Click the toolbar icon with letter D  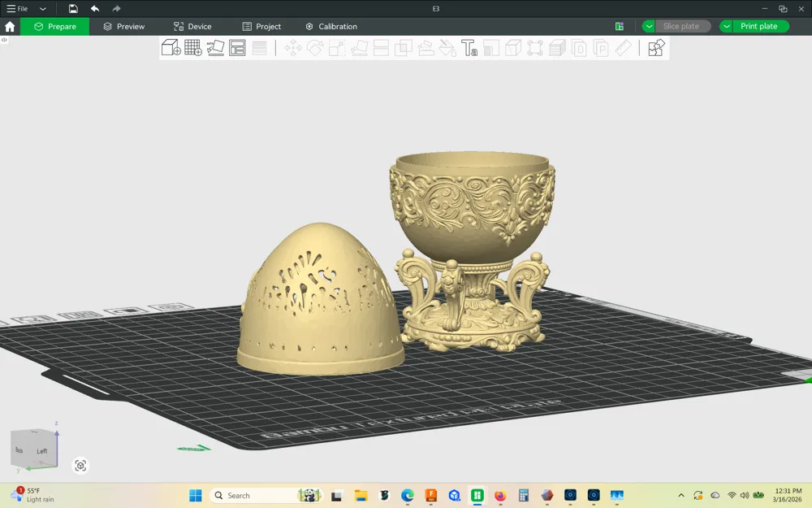(579, 48)
